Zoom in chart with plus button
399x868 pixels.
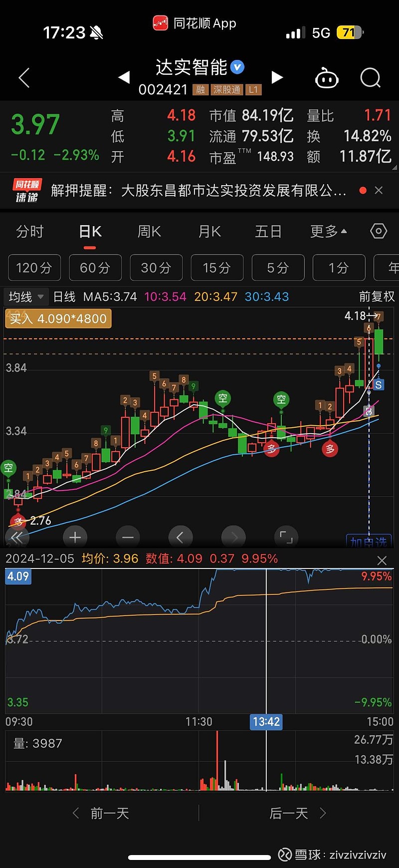[x=75, y=537]
